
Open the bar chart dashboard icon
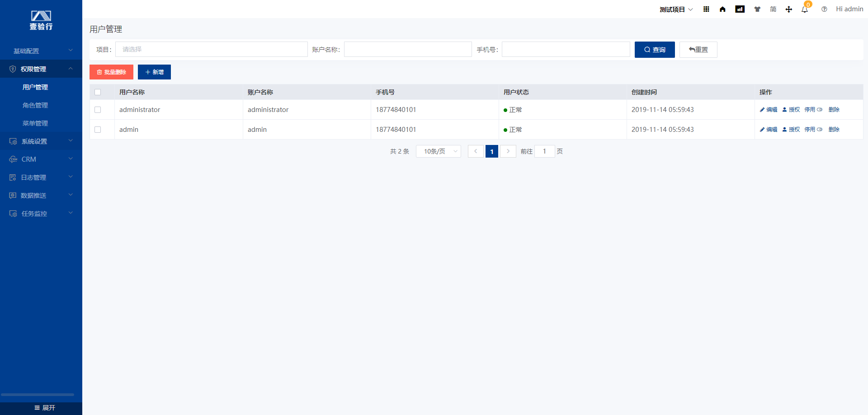click(x=740, y=9)
